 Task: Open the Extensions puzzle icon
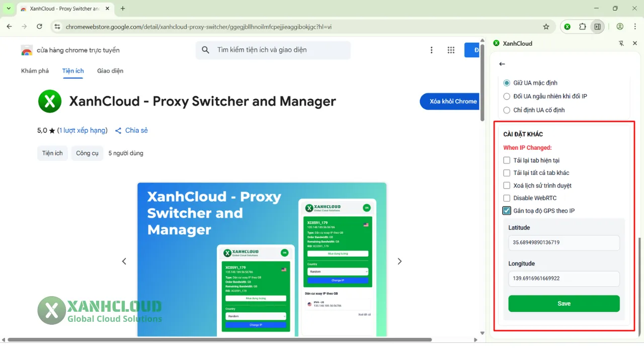pyautogui.click(x=583, y=27)
